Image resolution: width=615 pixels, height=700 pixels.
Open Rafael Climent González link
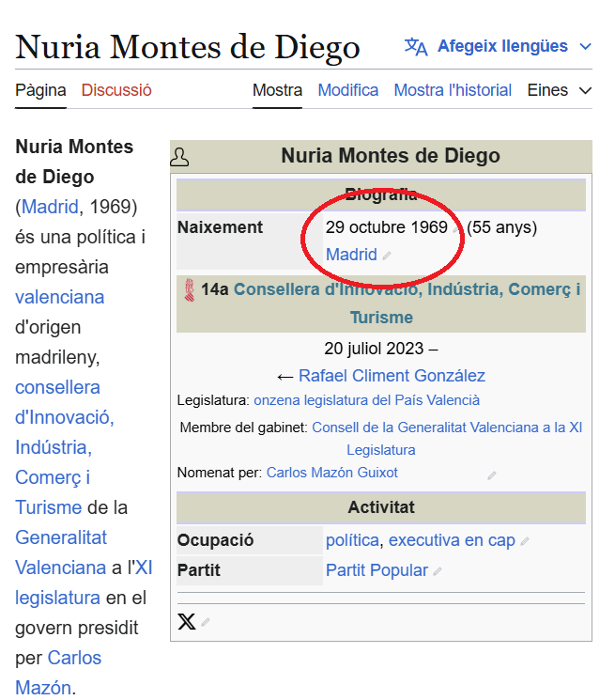392,376
